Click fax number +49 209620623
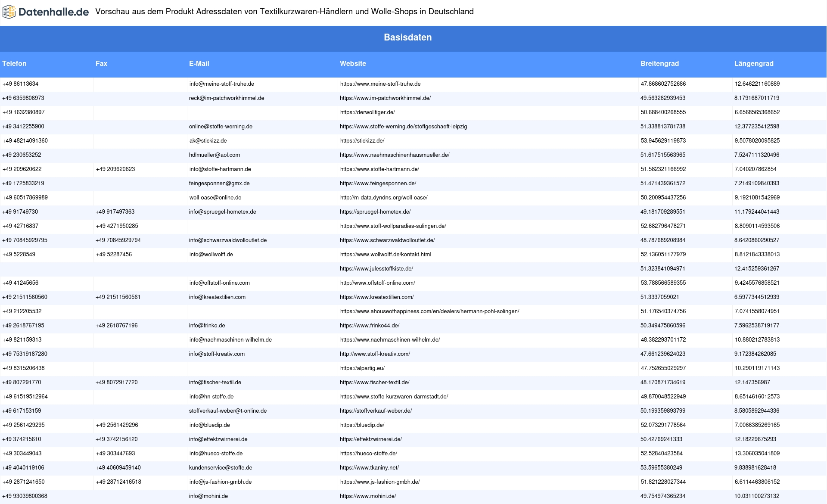 click(115, 169)
